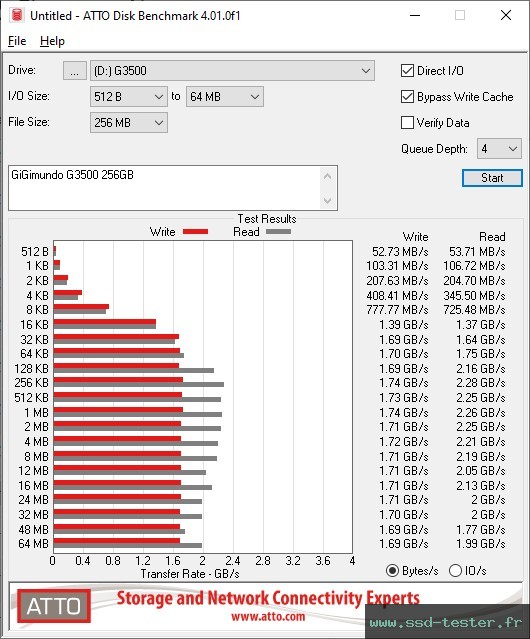
Task: Click the red Write legend swatch
Action: (196, 232)
